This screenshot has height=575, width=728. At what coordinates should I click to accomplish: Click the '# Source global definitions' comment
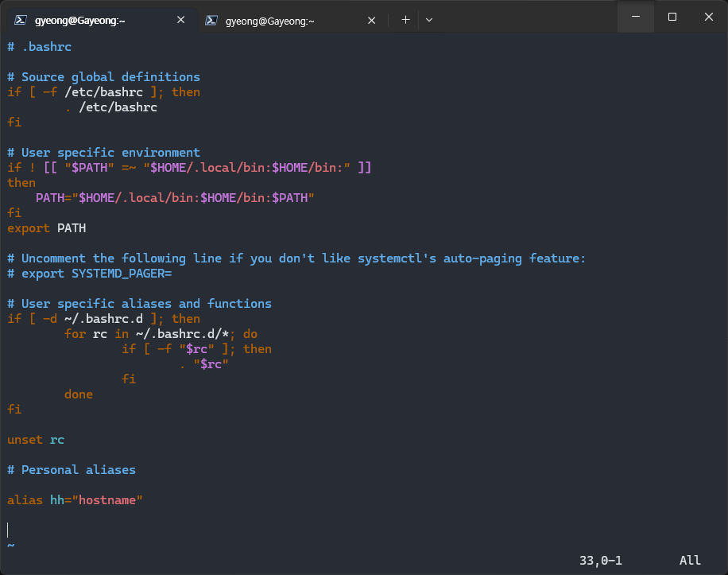click(103, 77)
